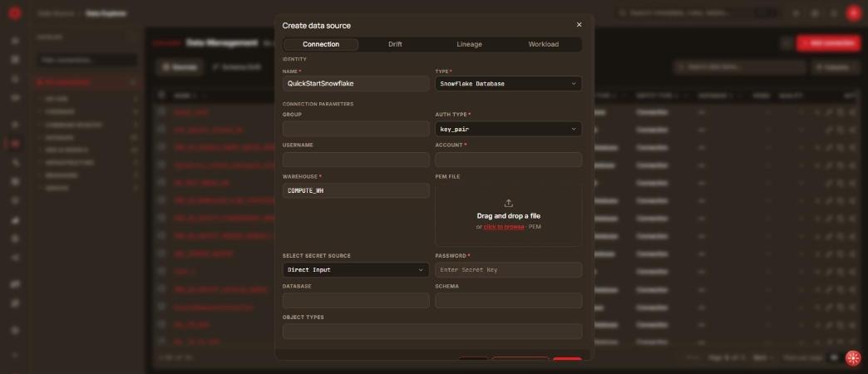Click the 'click to browse' link

tap(504, 227)
